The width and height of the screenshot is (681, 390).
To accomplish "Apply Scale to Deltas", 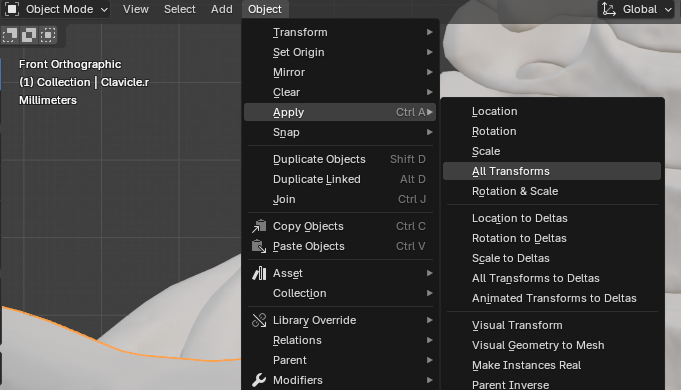I will (x=552, y=258).
